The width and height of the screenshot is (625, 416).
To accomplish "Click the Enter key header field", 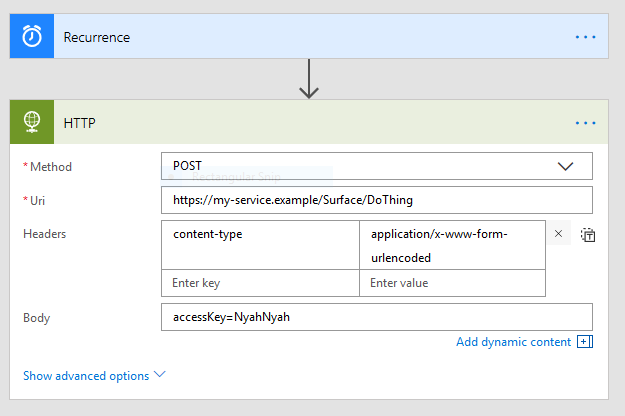I will click(x=260, y=283).
